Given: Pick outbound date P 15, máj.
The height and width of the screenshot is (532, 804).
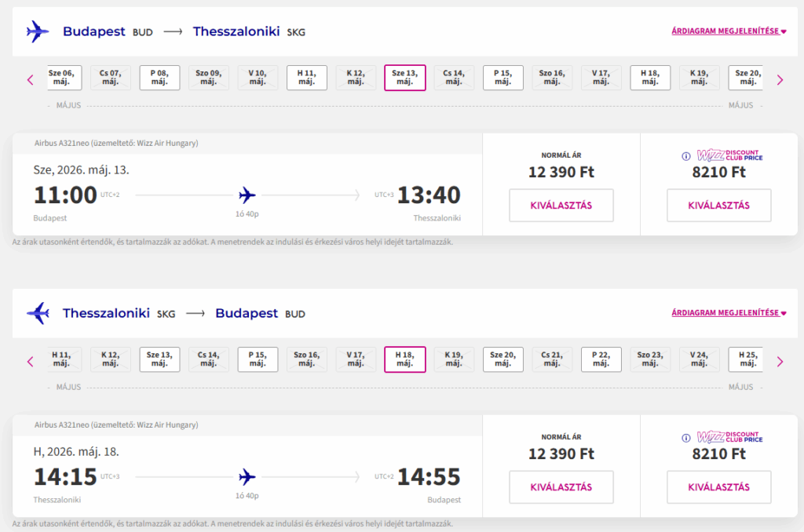Looking at the screenshot, I should pos(502,78).
